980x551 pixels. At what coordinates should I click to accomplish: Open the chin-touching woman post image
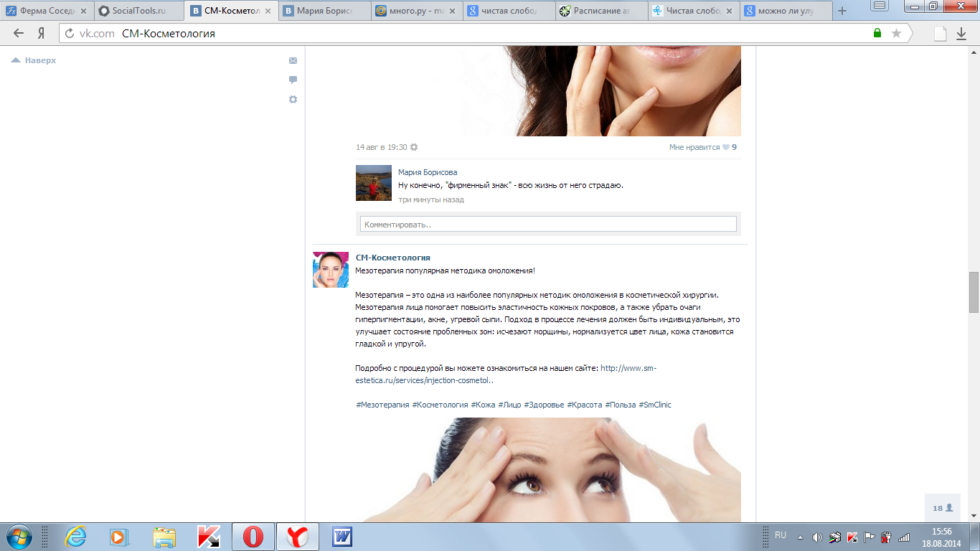click(549, 91)
